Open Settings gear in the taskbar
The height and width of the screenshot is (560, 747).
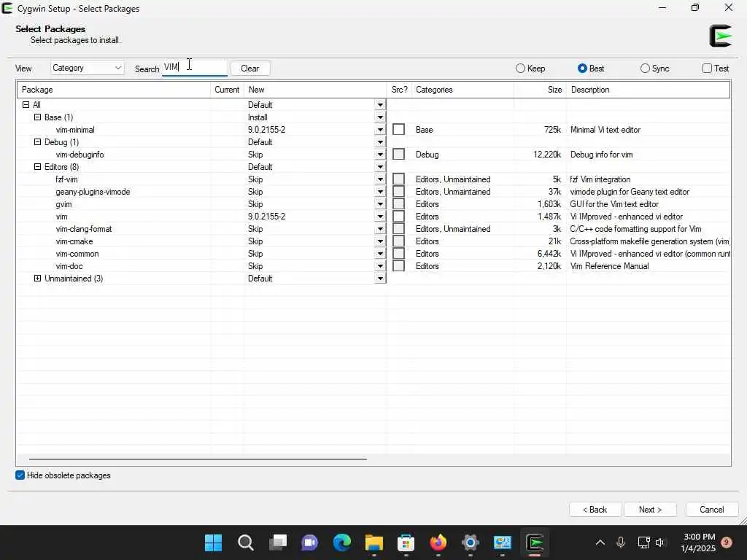[x=471, y=542]
